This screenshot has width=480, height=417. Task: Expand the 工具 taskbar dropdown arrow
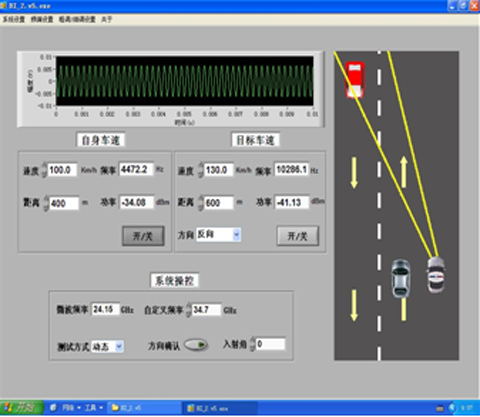coord(101,408)
